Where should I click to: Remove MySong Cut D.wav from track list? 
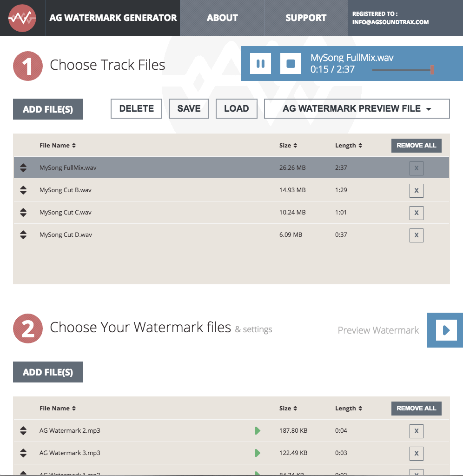coord(417,235)
